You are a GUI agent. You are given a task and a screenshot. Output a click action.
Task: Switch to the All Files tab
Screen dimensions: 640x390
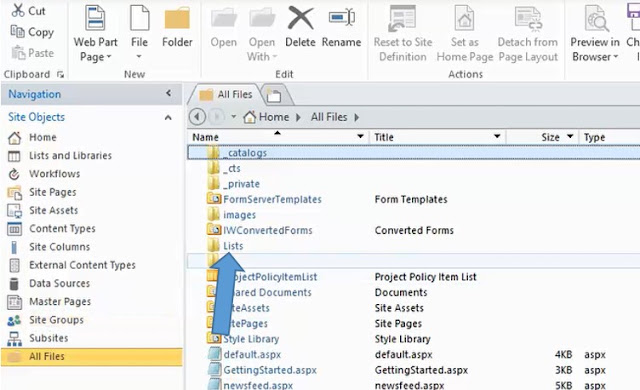(x=226, y=95)
